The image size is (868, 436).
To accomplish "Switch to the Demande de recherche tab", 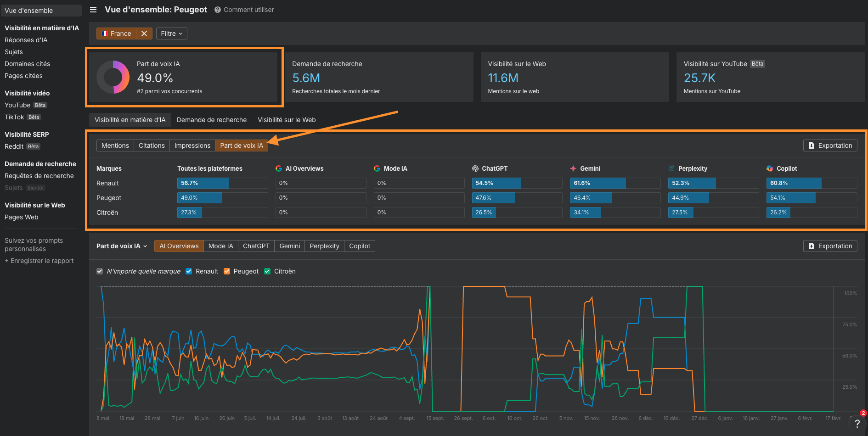I will click(212, 120).
